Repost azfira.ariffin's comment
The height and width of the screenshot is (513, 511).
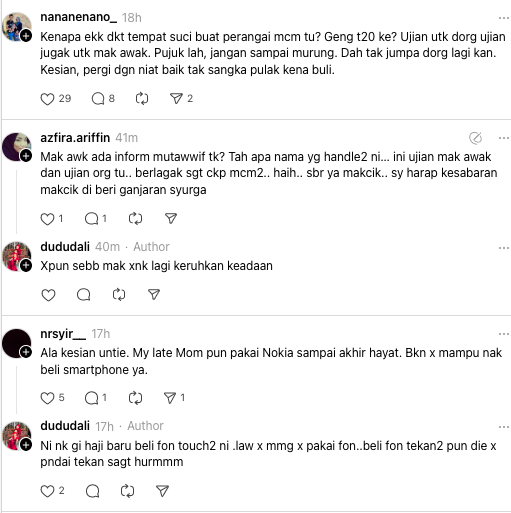click(135, 219)
